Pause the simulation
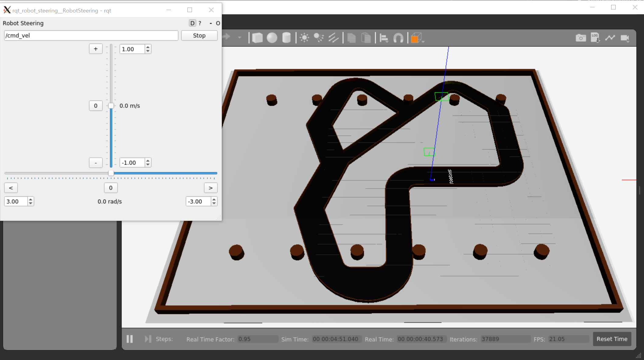The height and width of the screenshot is (360, 644). click(130, 339)
